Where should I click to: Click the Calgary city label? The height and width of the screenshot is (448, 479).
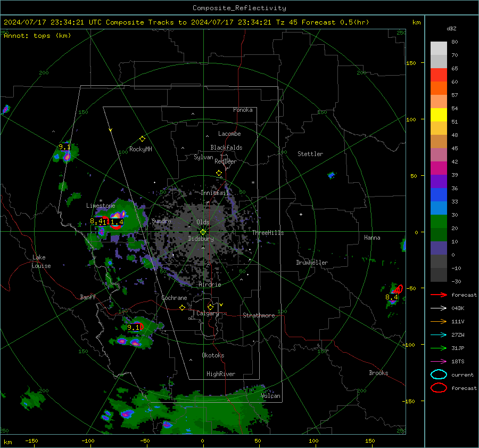point(208,313)
